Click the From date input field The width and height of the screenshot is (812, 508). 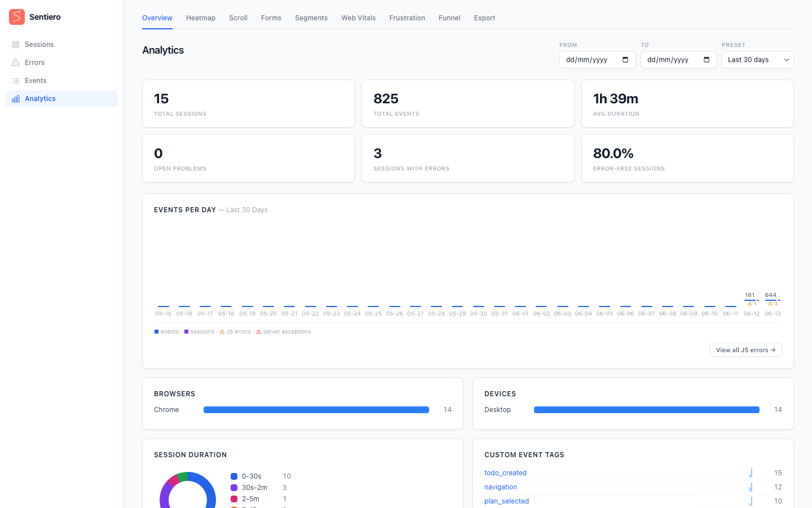pos(598,60)
